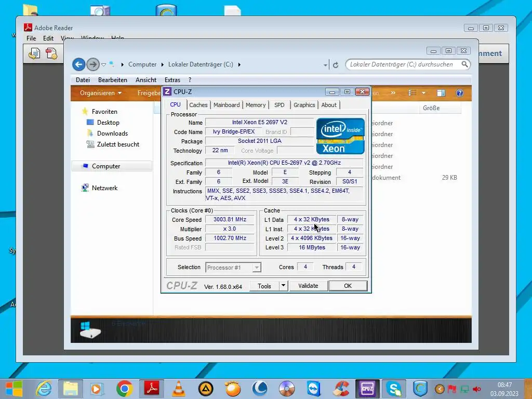Click the change view icon in Explorer toolbar
This screenshot has width=532, height=399.
[x=412, y=93]
